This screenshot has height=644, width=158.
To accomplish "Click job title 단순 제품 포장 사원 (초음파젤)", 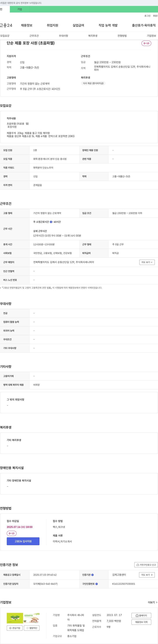I will coord(30,43).
